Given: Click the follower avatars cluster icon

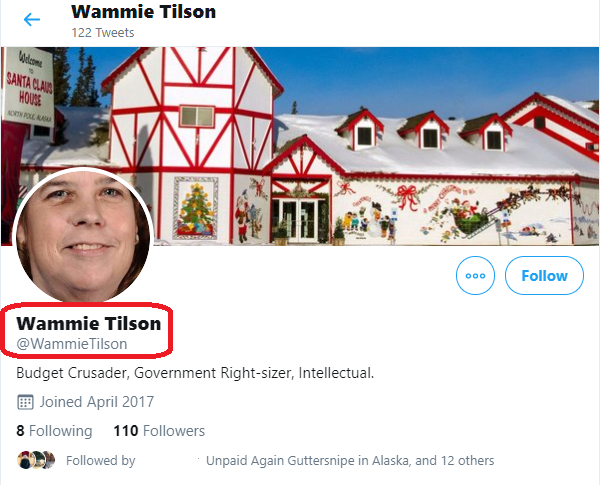Looking at the screenshot, I should click(36, 460).
